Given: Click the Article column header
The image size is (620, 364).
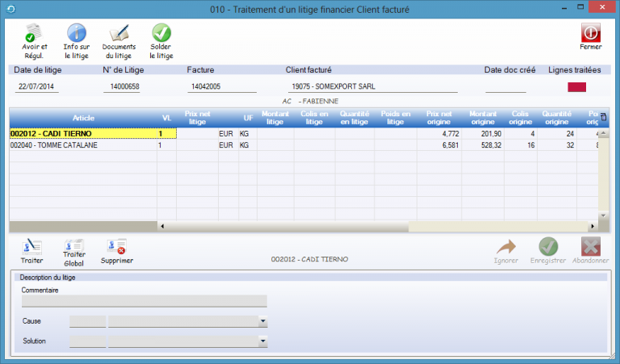Looking at the screenshot, I should tap(83, 118).
